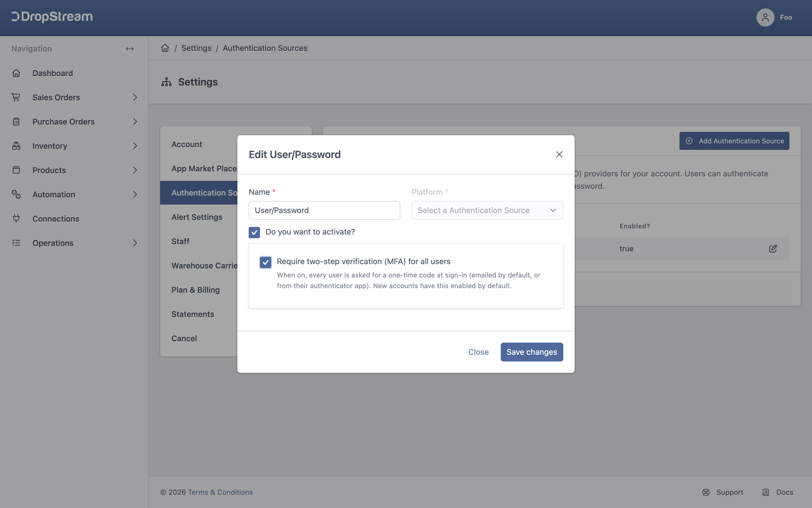812x508 pixels.
Task: Click Save changes button
Action: [532, 352]
